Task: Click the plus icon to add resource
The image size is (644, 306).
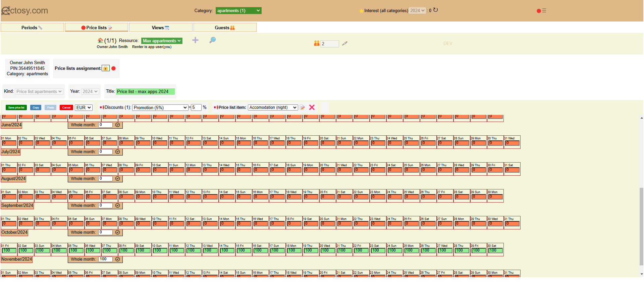Action: click(195, 40)
